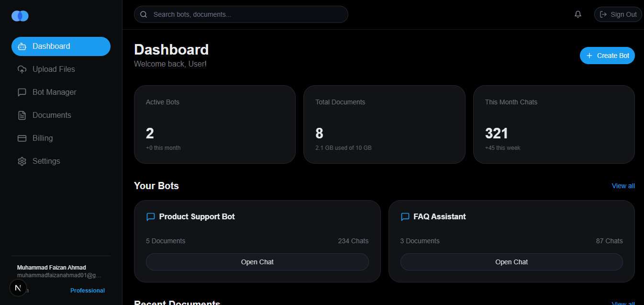Screen dimensions: 644x305
Task: Open the Bot Manager section
Action: pyautogui.click(x=54, y=92)
